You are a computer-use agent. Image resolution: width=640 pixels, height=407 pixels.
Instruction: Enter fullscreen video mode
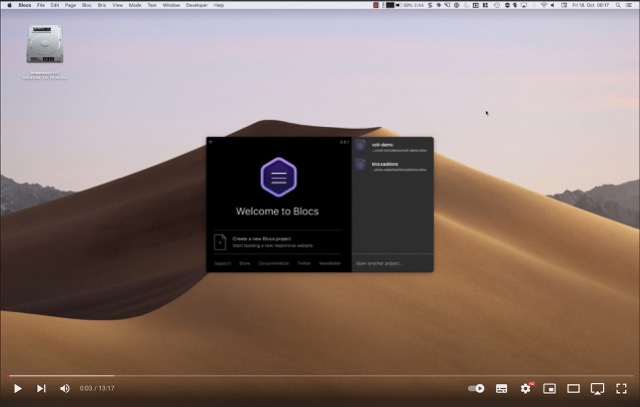pyautogui.click(x=621, y=389)
